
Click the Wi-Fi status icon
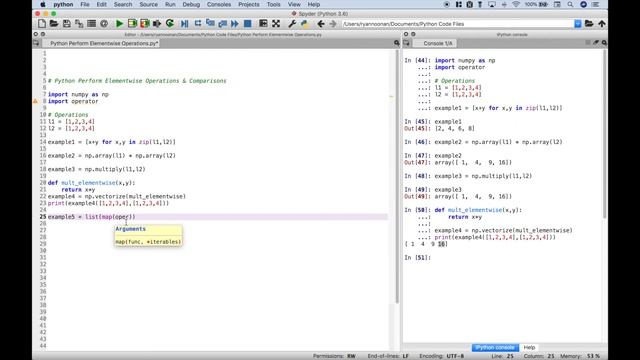(x=516, y=4)
